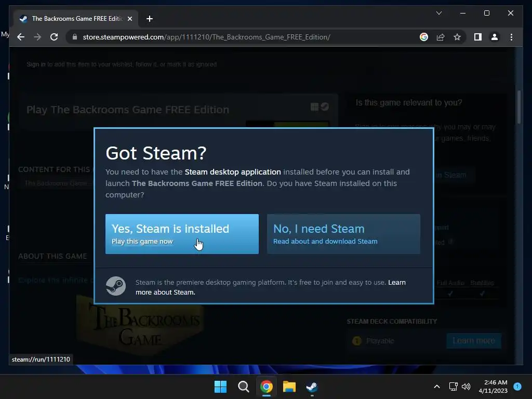Click the "No, I need Steam" button
Screen dimensions: 532x399
coord(343,234)
